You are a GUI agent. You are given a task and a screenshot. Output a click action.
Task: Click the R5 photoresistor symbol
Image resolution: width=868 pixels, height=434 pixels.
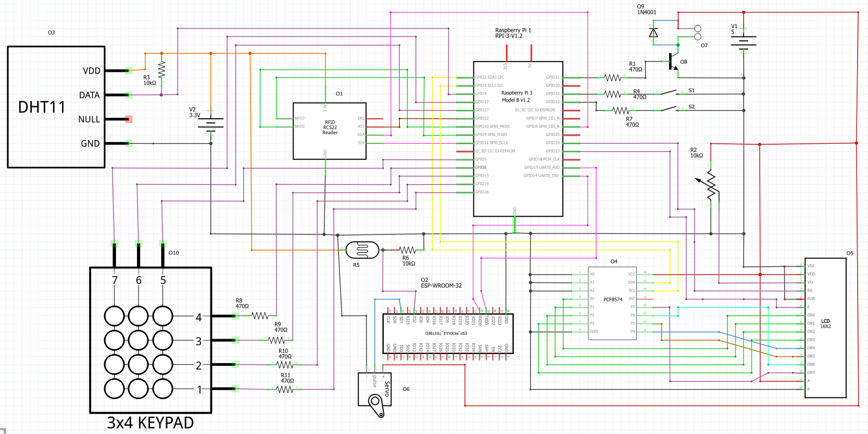click(362, 250)
